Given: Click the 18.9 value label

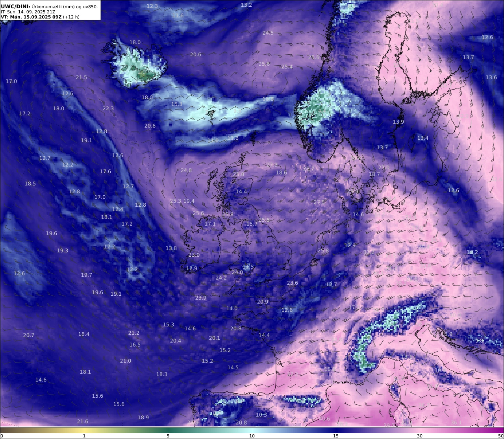Looking at the screenshot, I should (x=143, y=417).
